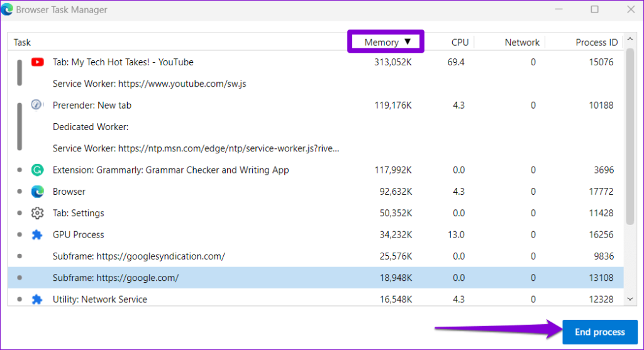
Task: Click the Prerender New tab compass icon
Action: 37,105
